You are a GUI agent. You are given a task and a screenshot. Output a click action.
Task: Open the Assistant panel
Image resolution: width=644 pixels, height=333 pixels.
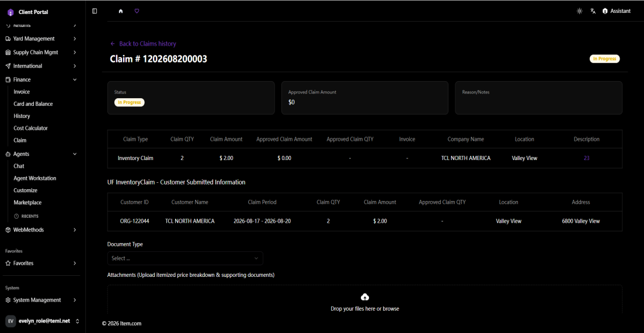tap(616, 11)
